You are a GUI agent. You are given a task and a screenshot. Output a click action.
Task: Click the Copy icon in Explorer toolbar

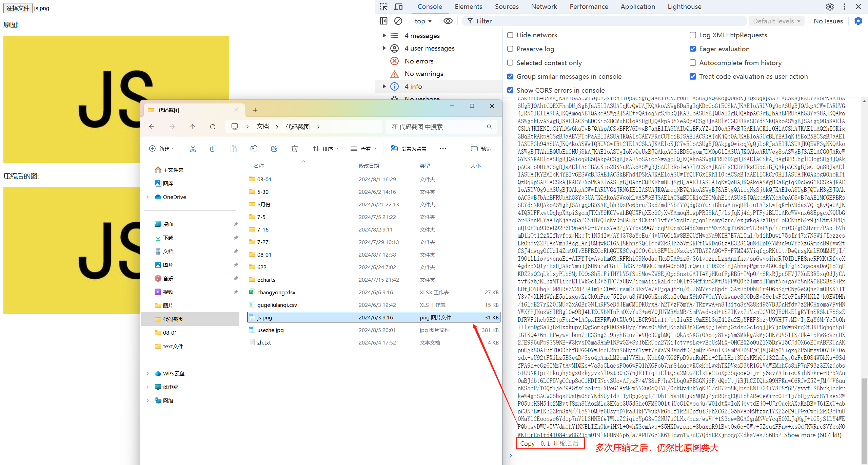click(x=213, y=149)
